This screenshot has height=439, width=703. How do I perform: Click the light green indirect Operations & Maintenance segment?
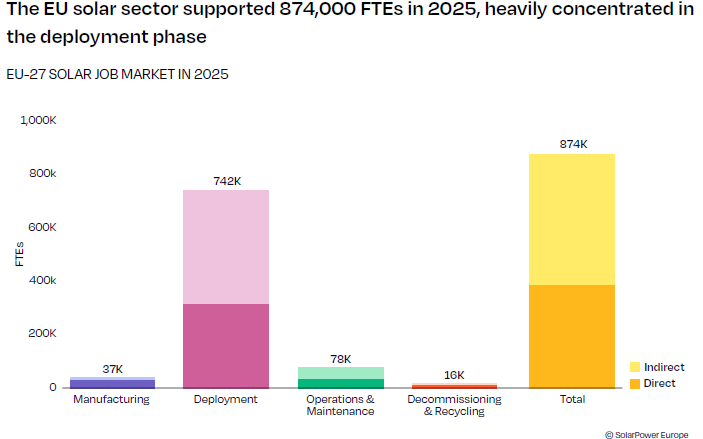click(341, 373)
